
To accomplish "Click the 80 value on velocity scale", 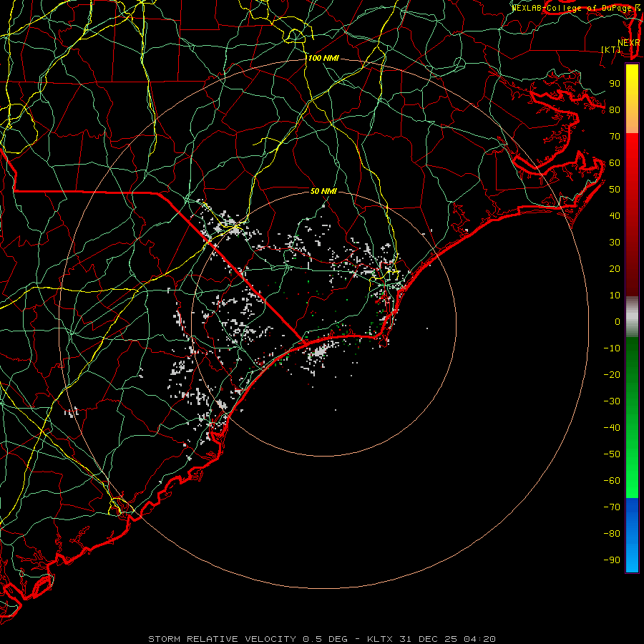I will [615, 110].
